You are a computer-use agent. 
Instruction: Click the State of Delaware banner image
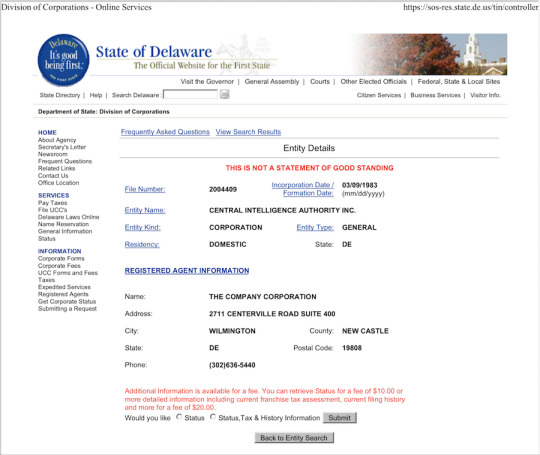click(x=429, y=54)
